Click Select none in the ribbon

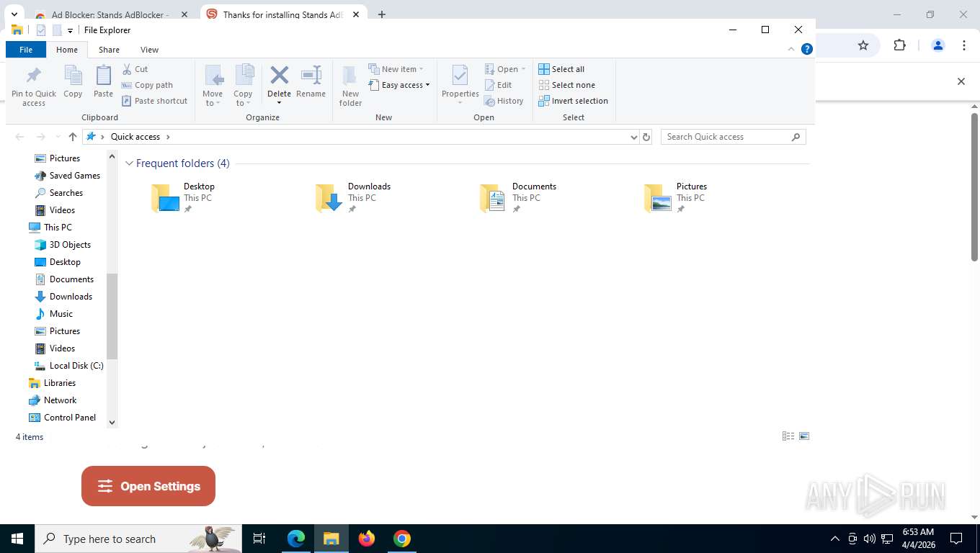(566, 85)
